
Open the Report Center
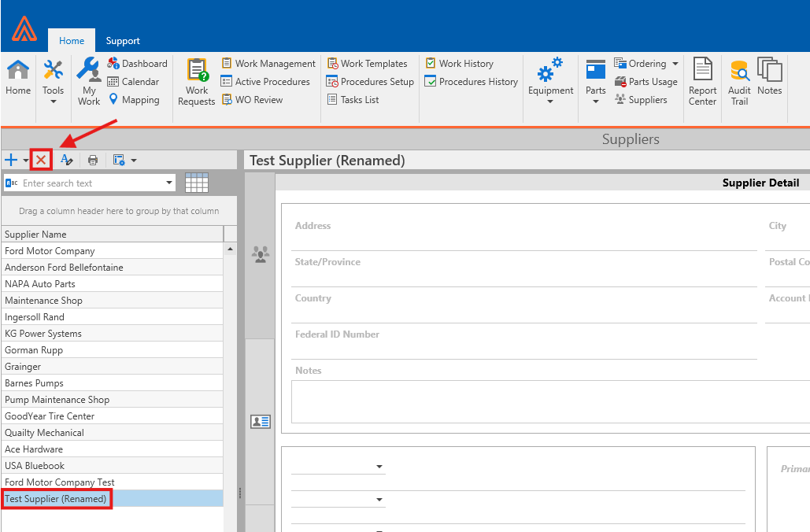[x=702, y=82]
